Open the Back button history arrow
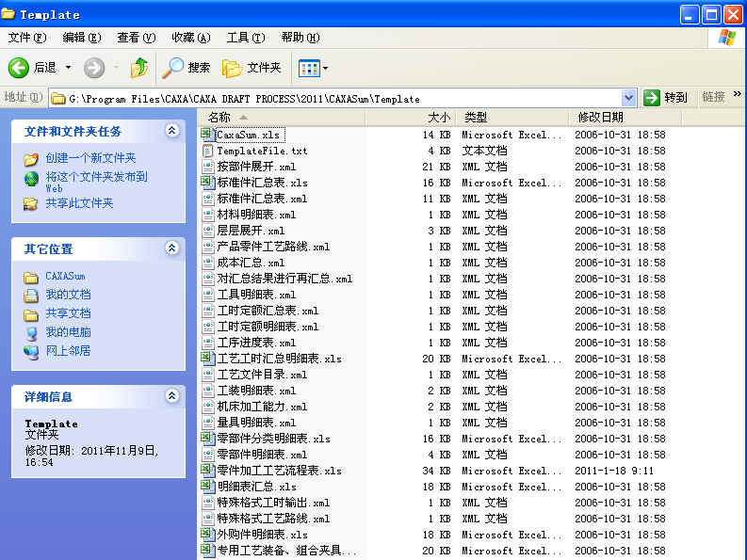747x560 pixels. (68, 68)
